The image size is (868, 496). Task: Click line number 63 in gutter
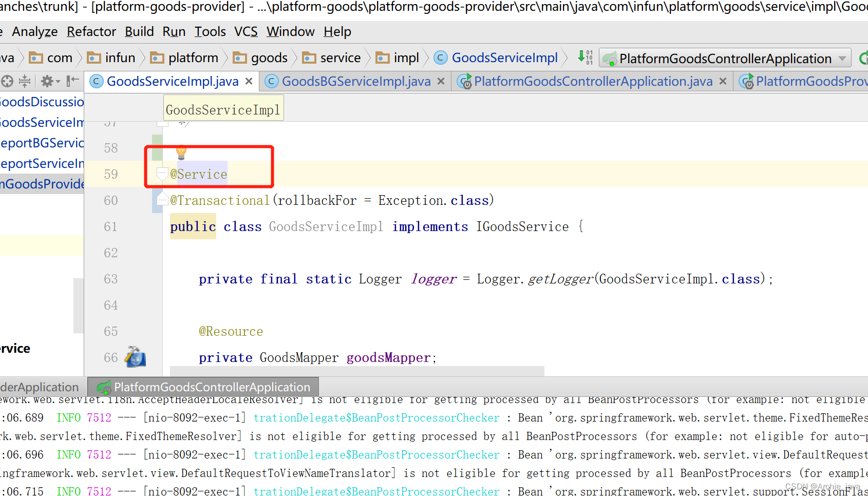pos(110,279)
